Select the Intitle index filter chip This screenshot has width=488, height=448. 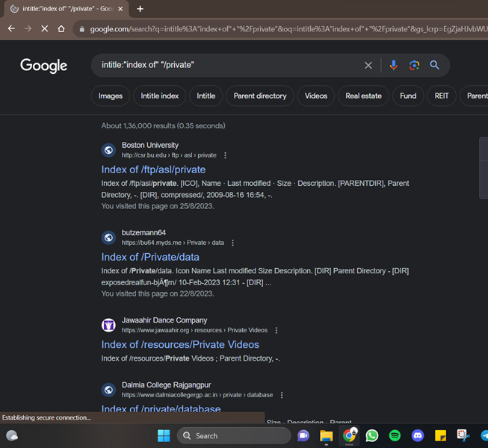[160, 96]
